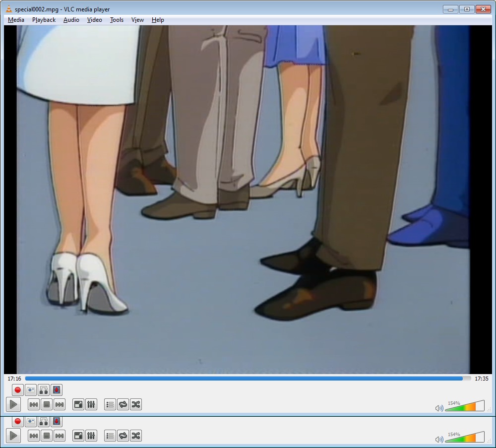
Task: Click the elapsed time label 17:16
Action: 14,379
